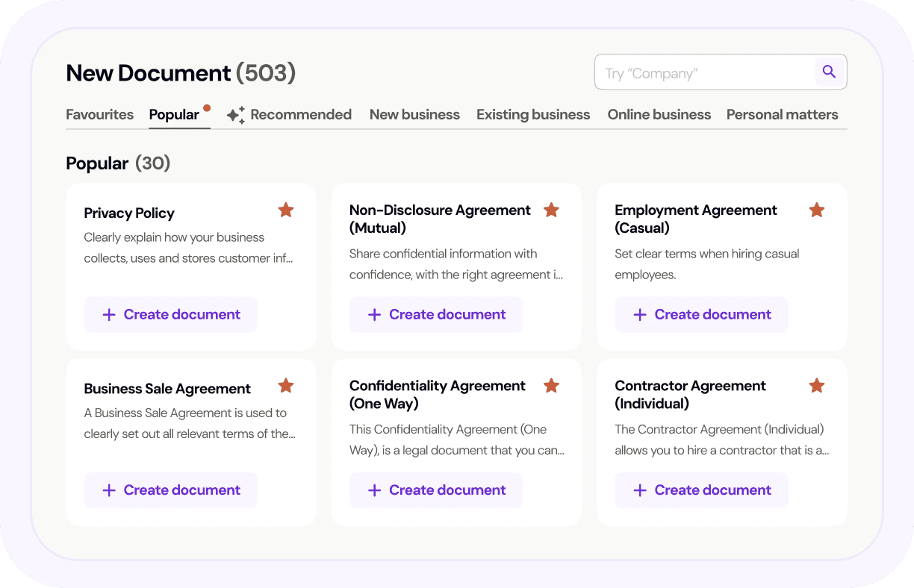
Task: Open the Existing business tab
Action: pos(533,115)
